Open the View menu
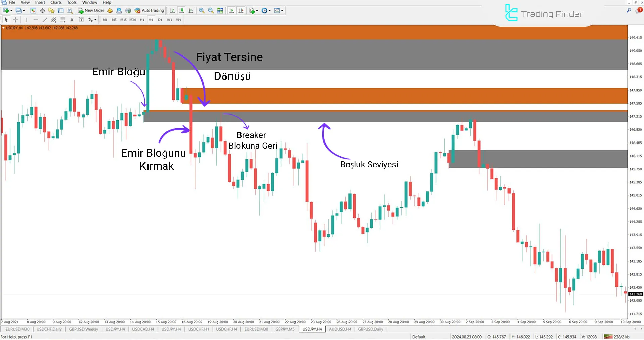 click(25, 2)
